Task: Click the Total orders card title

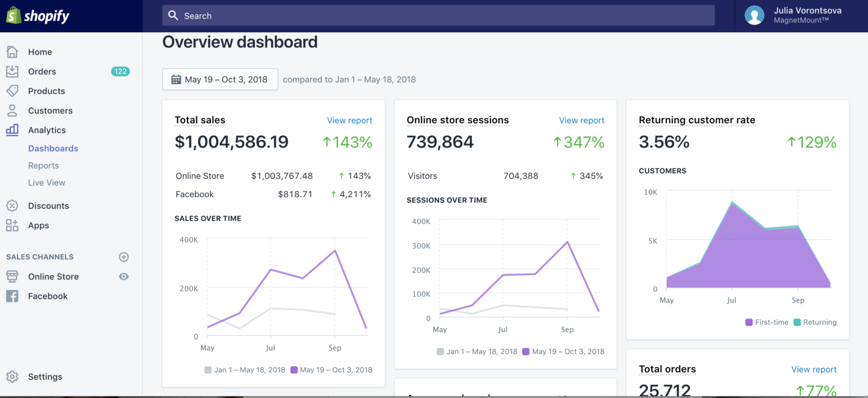Action: click(x=667, y=369)
